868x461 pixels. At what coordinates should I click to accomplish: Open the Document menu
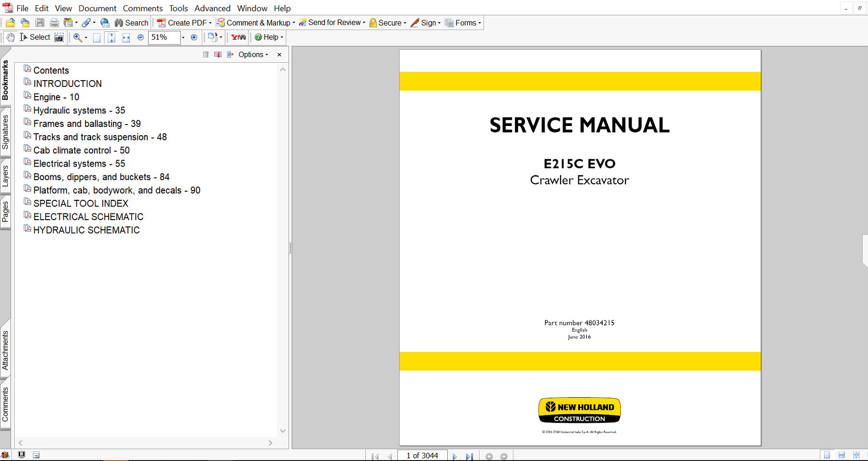point(97,8)
